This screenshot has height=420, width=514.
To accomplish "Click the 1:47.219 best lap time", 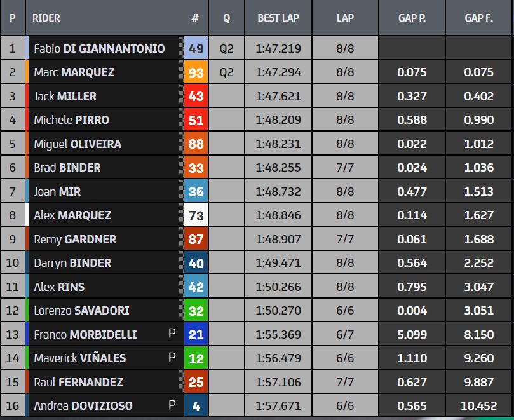I will point(278,49).
